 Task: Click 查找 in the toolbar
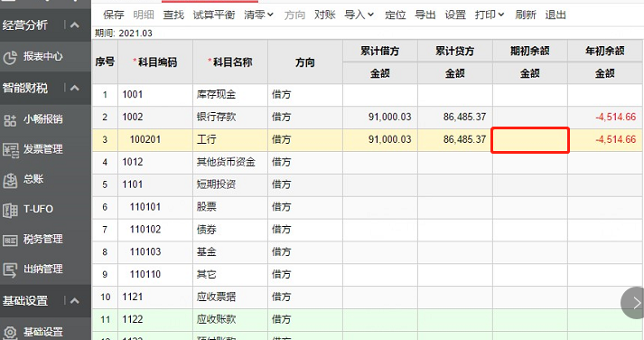[x=173, y=14]
